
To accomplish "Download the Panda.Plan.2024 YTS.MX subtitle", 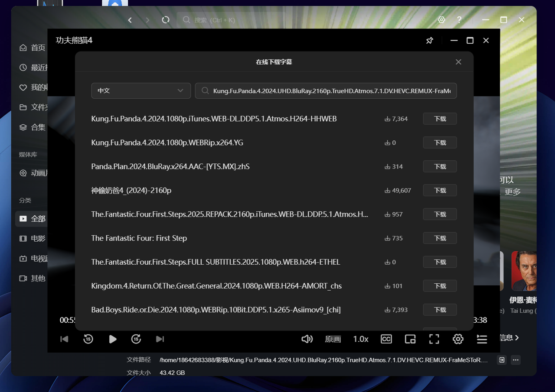I will (440, 166).
